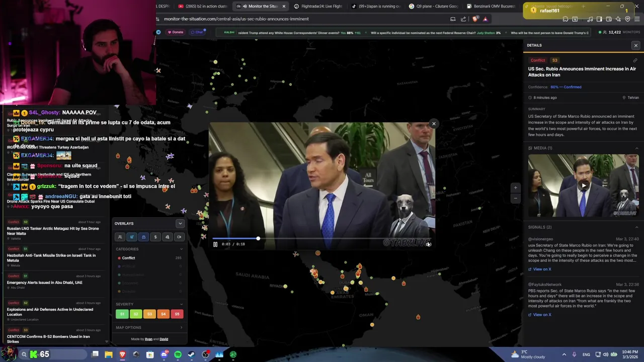
Task: Open File Explorer from taskbar
Action: click(109, 354)
